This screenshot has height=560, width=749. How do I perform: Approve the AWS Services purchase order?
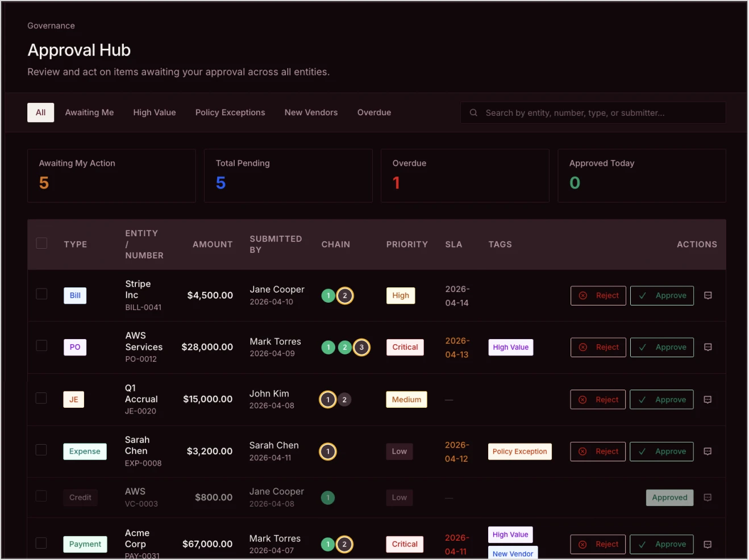coord(662,347)
